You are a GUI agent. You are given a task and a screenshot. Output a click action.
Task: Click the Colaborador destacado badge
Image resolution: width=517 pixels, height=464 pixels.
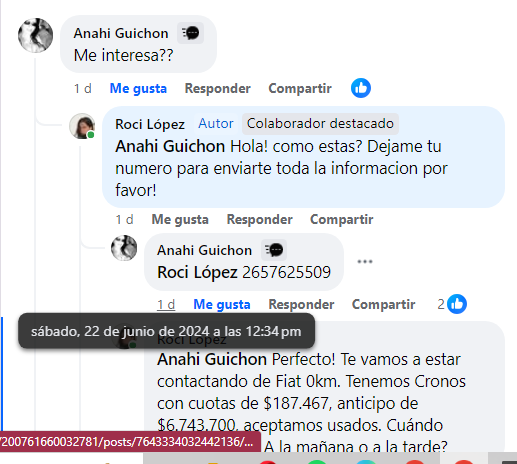[320, 124]
